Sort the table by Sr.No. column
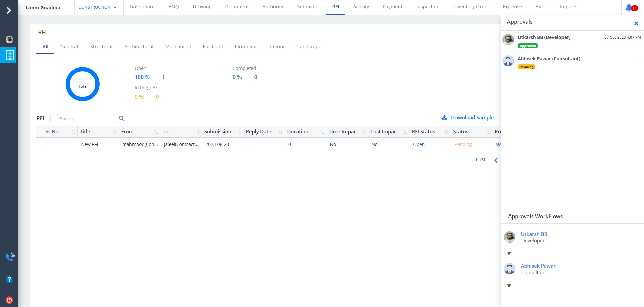The width and height of the screenshot is (644, 307). (x=73, y=132)
